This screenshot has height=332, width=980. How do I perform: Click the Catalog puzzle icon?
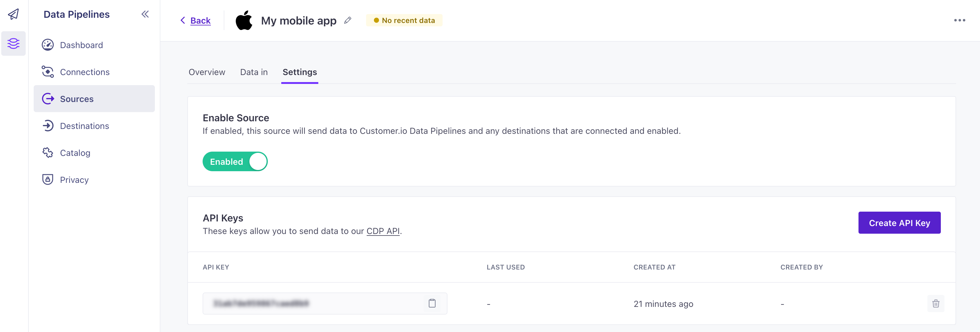(x=47, y=153)
